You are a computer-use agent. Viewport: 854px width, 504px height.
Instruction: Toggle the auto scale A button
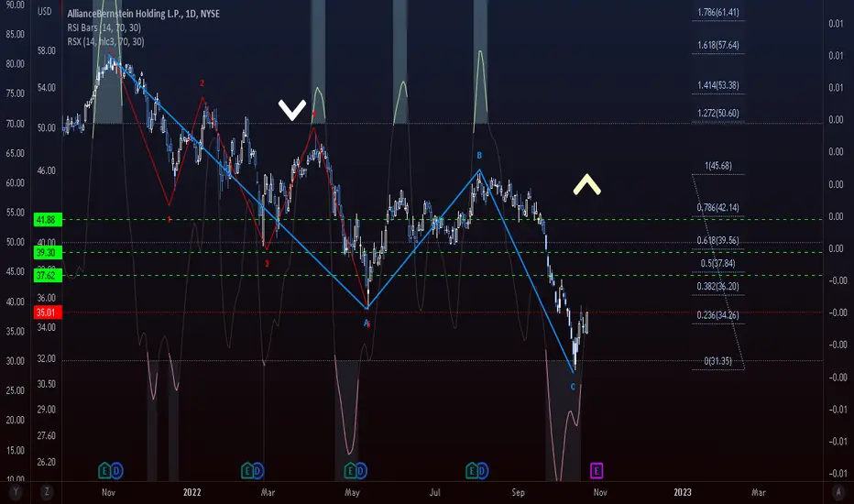click(838, 492)
